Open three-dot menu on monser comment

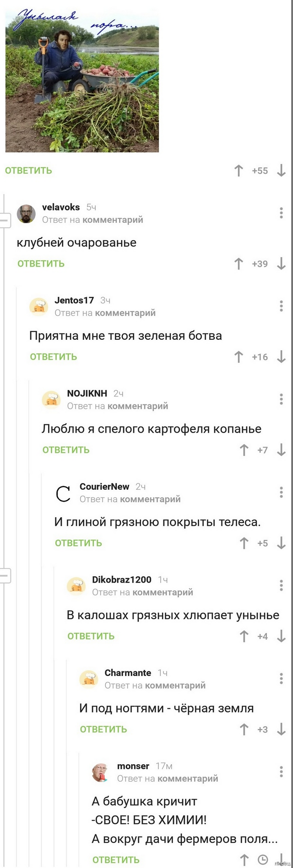point(281,772)
